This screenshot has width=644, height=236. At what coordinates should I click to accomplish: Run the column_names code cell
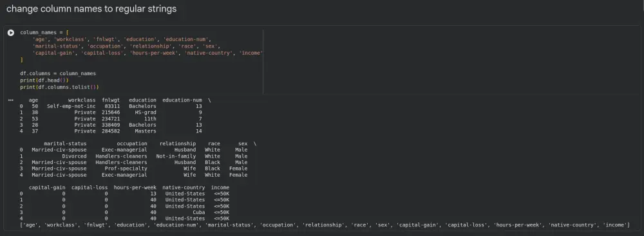click(11, 33)
